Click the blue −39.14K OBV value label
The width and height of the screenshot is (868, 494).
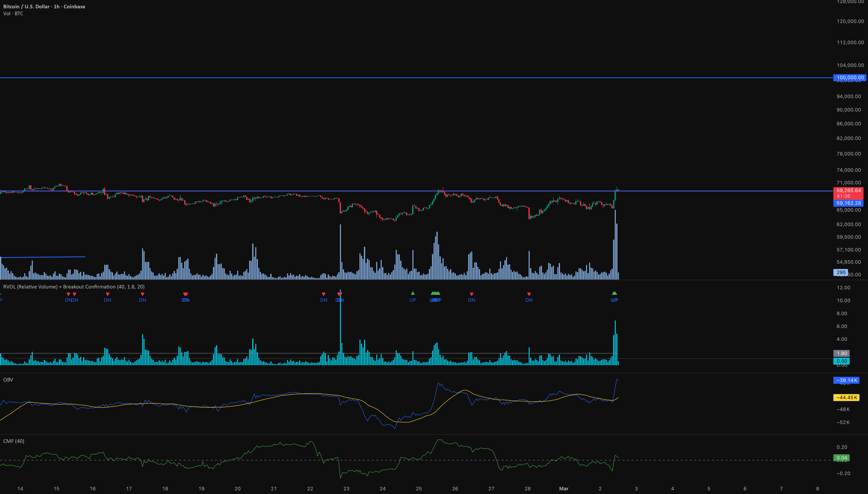pyautogui.click(x=846, y=380)
